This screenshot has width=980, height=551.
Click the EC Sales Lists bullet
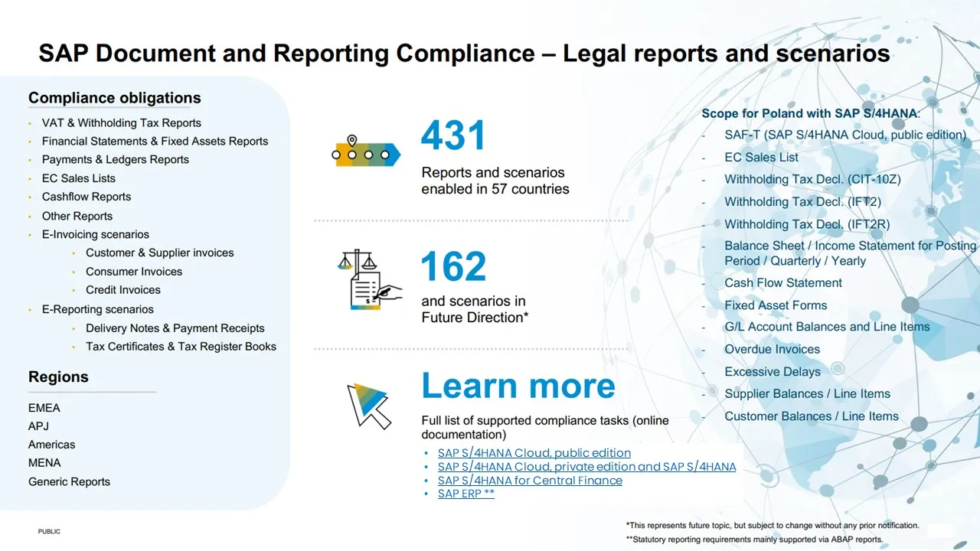click(78, 178)
